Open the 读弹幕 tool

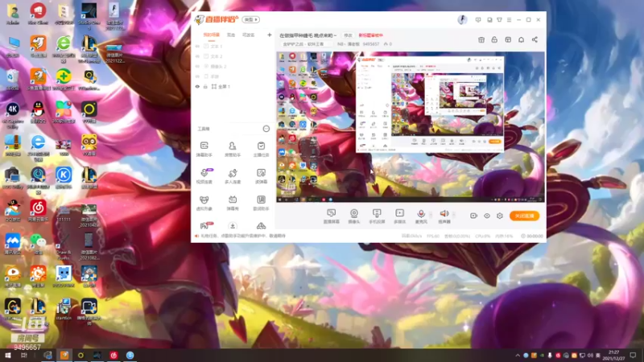pos(261,175)
